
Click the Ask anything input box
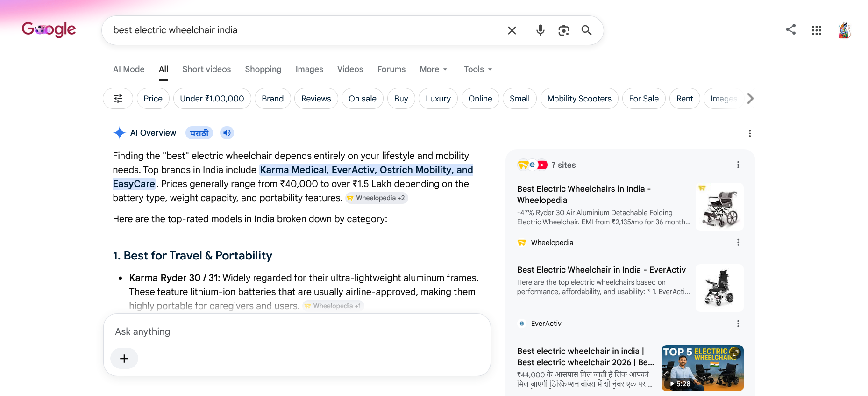[297, 331]
